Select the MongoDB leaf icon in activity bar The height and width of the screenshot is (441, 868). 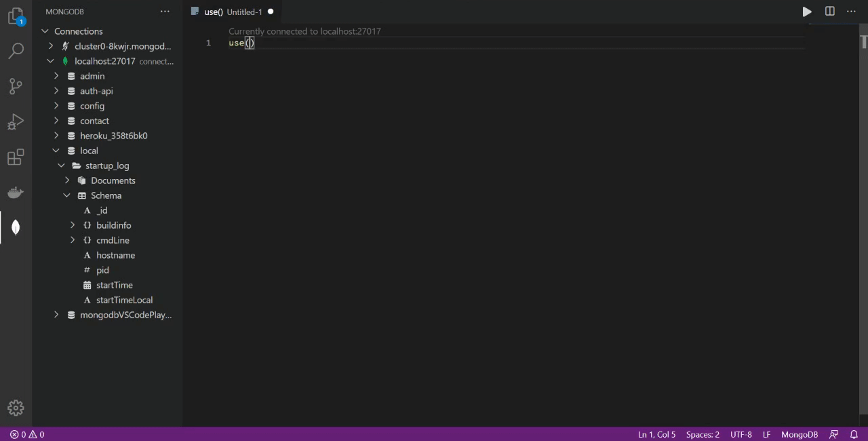(x=16, y=227)
